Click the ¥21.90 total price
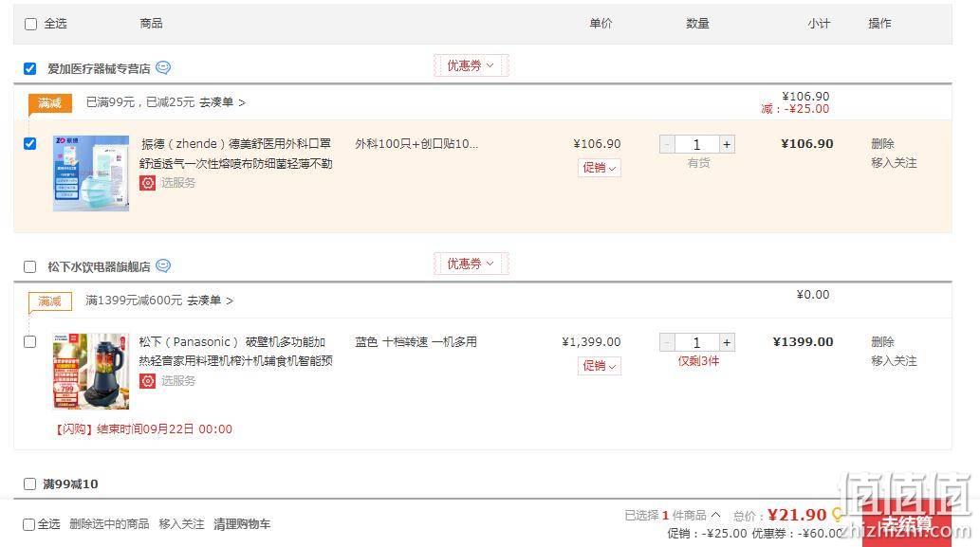The image size is (980, 547). pos(797,515)
